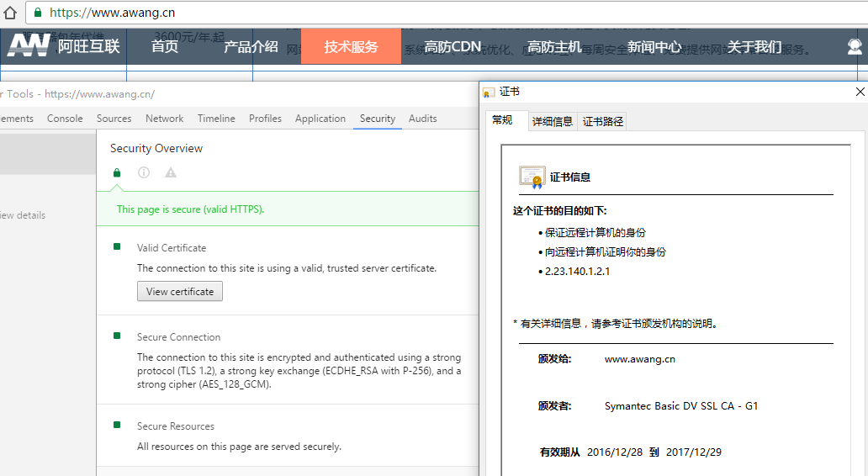Open the 新闻中心 navigation item
Viewport: 868px width, 476px height.
[654, 46]
